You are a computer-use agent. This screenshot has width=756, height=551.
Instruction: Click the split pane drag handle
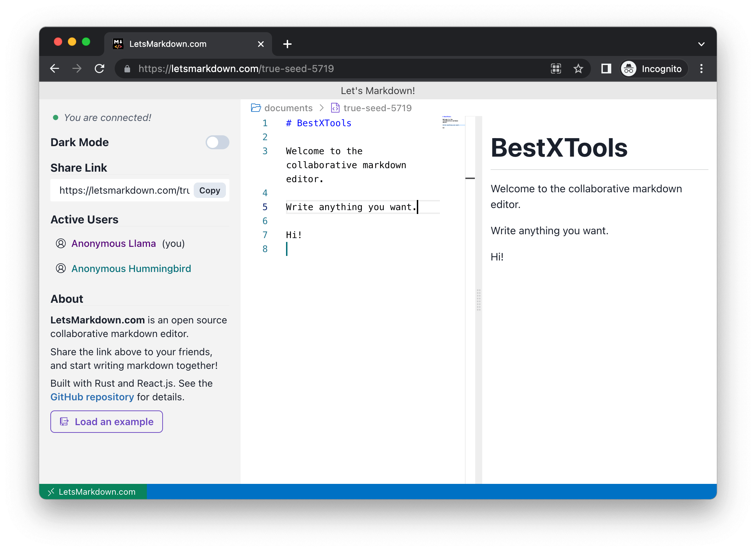pos(479,300)
